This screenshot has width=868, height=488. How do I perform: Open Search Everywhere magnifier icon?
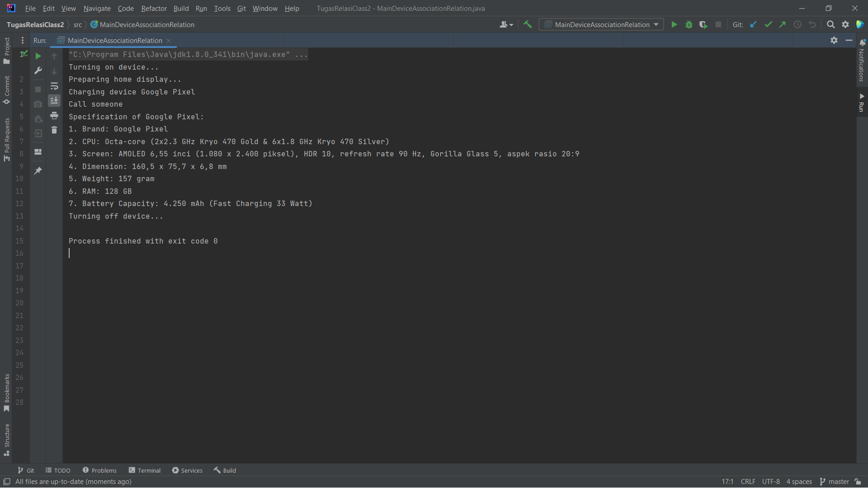(x=830, y=24)
